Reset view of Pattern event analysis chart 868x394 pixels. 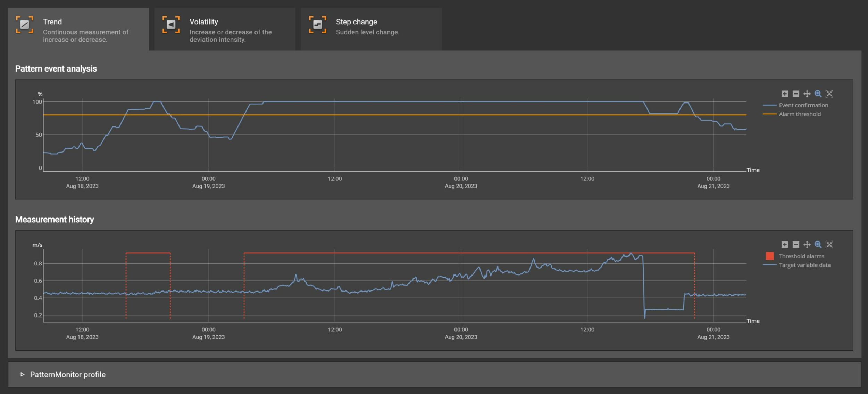(x=829, y=94)
